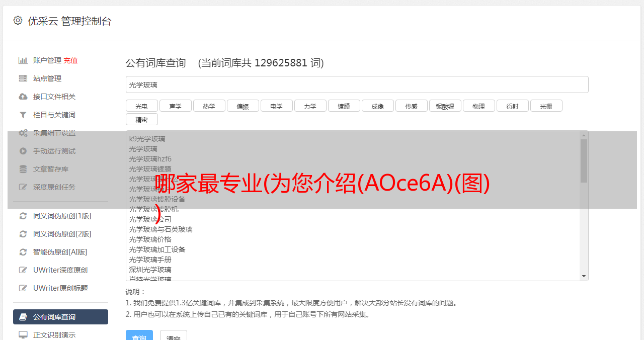Click the red 充值 recharge link
The height and width of the screenshot is (340, 644).
pos(70,60)
